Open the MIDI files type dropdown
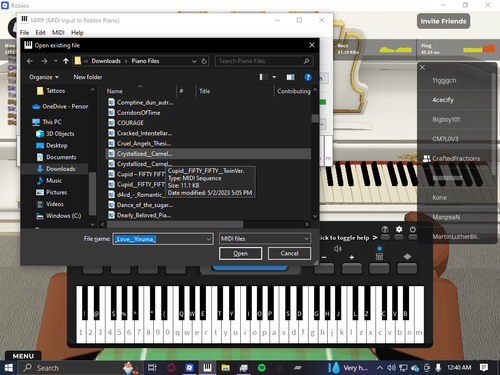Screen dimensions: 500x375 click(x=265, y=239)
